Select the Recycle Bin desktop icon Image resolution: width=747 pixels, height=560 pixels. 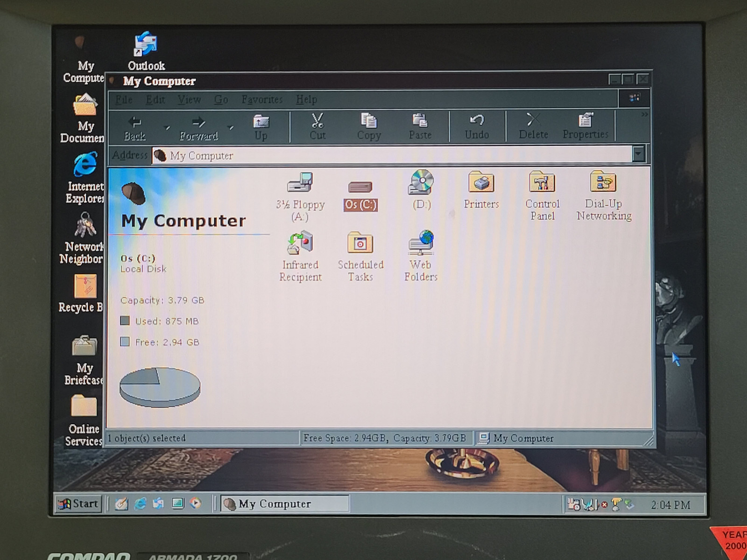click(82, 293)
